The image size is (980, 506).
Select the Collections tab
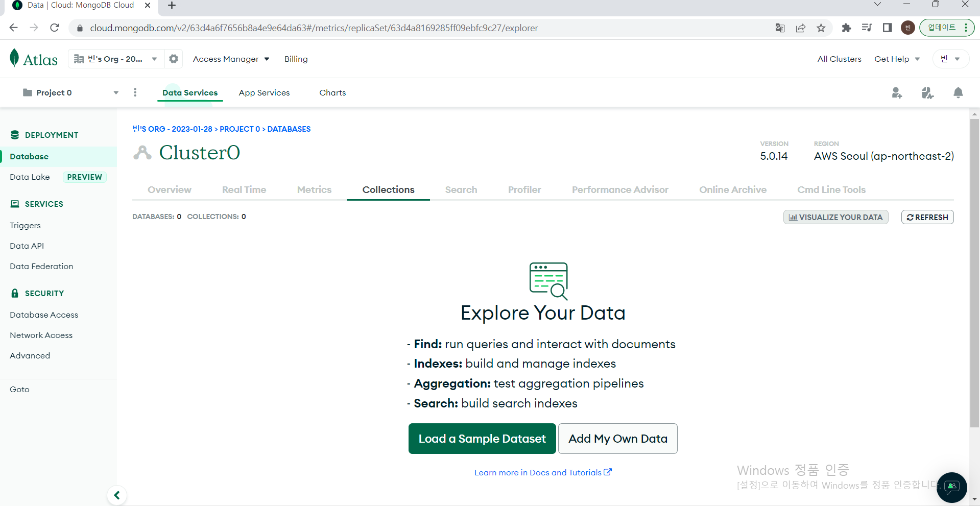coord(388,190)
